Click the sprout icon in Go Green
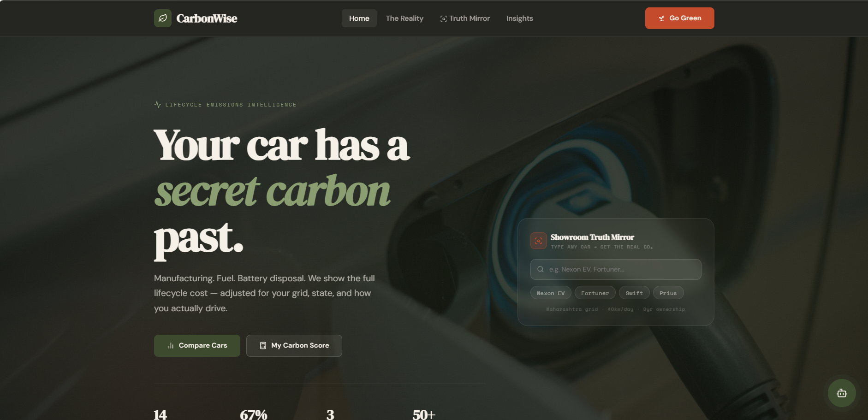Screen dimensions: 868x420 click(x=662, y=18)
